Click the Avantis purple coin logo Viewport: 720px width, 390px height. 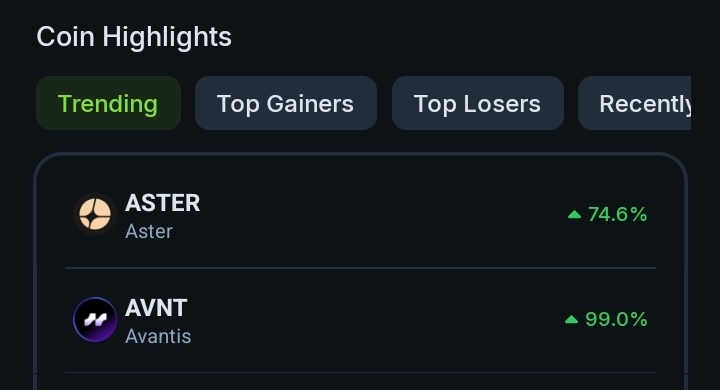point(95,319)
